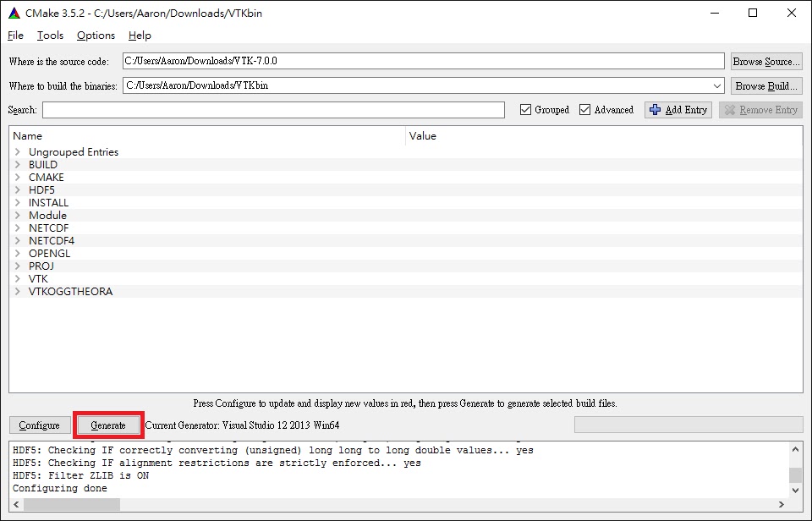This screenshot has height=521, width=812.
Task: Click the Browse Source button
Action: (766, 61)
